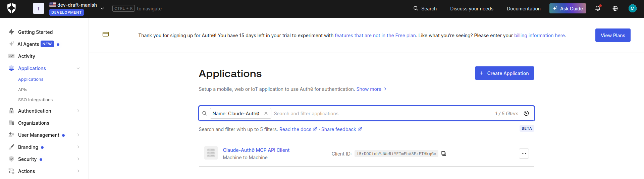Click the View Plans button

tap(613, 35)
